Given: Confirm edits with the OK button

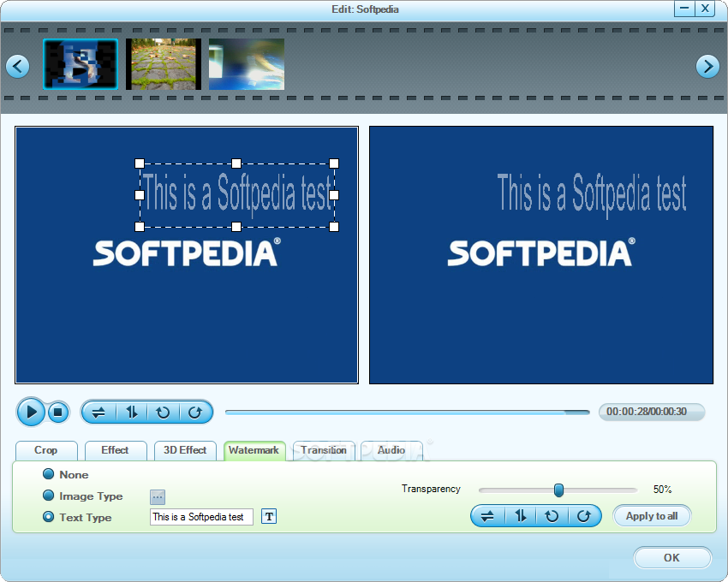Looking at the screenshot, I should tap(671, 557).
